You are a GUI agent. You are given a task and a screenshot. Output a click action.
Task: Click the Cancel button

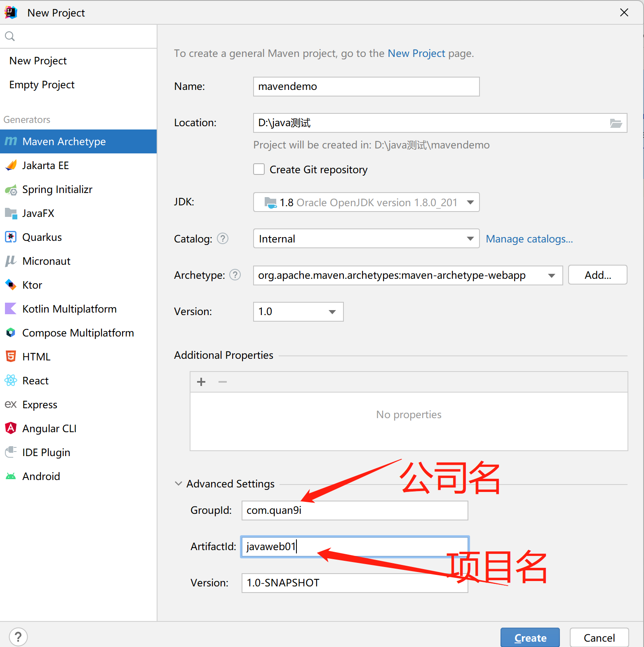coord(599,638)
